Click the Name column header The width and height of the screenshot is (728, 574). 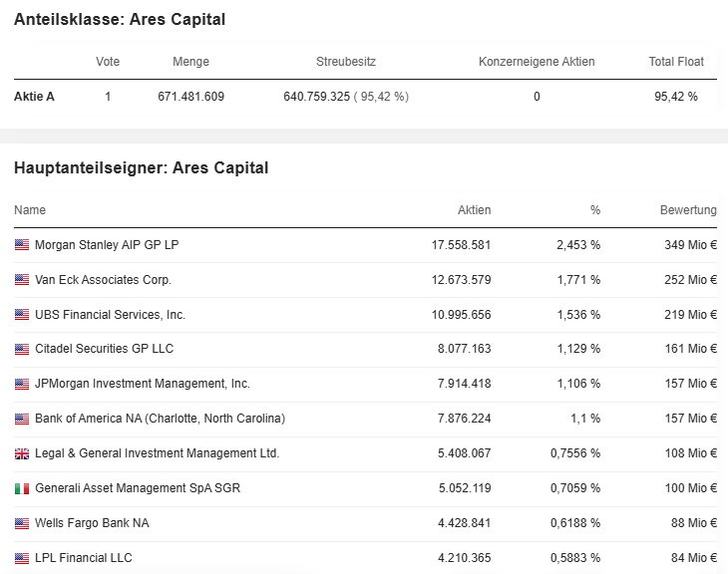tap(30, 210)
